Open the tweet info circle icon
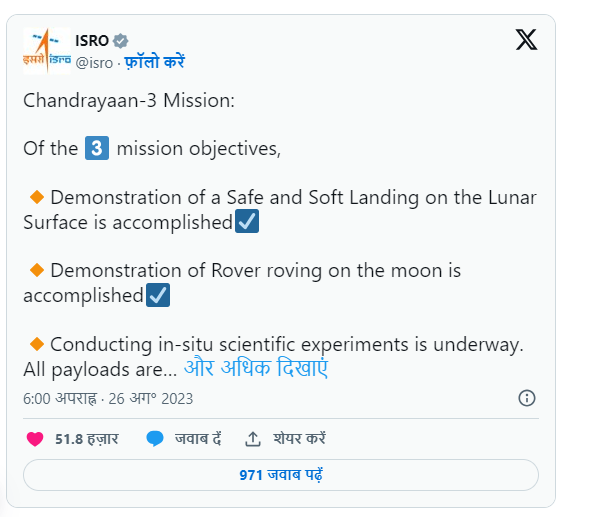 (527, 398)
